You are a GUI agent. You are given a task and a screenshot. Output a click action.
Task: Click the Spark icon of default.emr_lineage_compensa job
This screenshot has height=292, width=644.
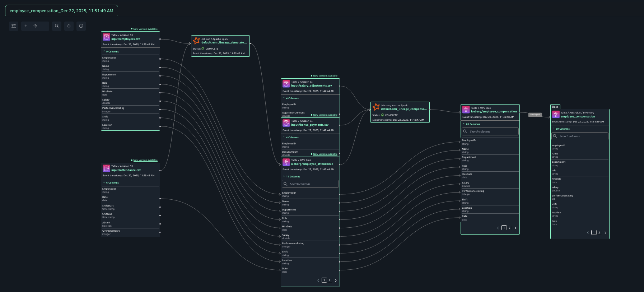point(376,107)
